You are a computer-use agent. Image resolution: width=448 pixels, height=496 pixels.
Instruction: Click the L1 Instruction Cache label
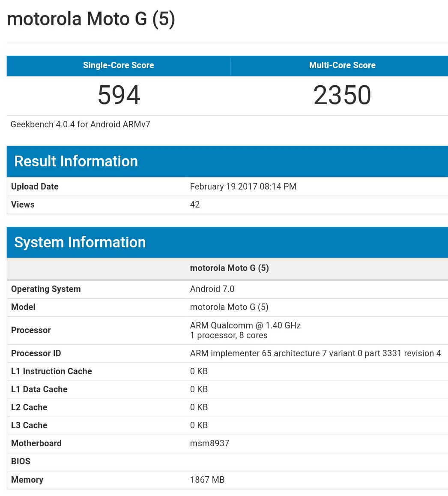click(51, 371)
